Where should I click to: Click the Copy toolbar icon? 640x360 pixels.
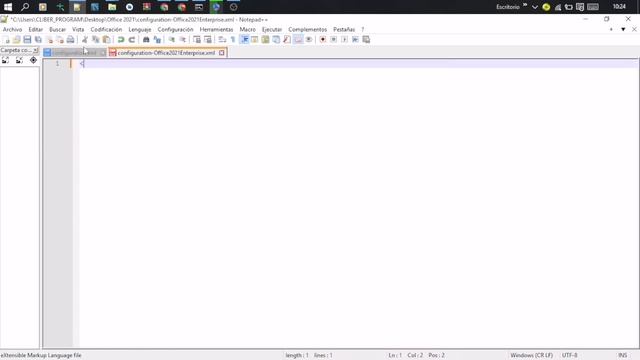coord(96,40)
